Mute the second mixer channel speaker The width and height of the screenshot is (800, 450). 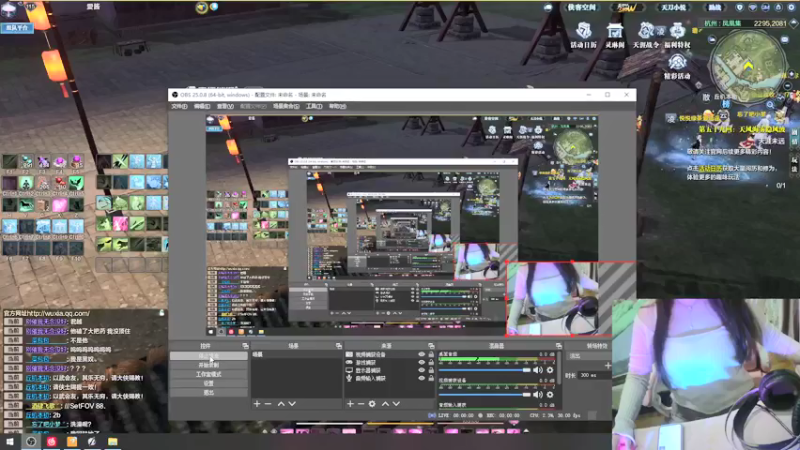538,394
